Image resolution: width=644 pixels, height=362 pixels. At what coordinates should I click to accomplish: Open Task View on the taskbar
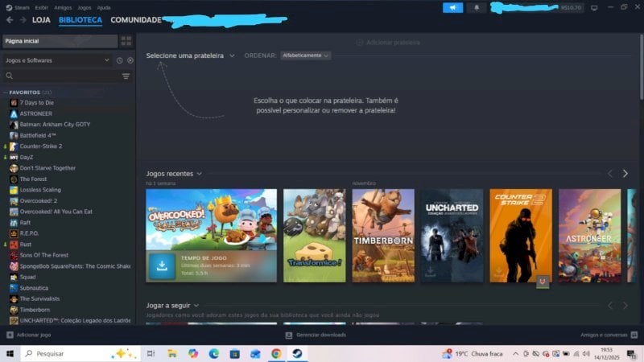(x=151, y=353)
